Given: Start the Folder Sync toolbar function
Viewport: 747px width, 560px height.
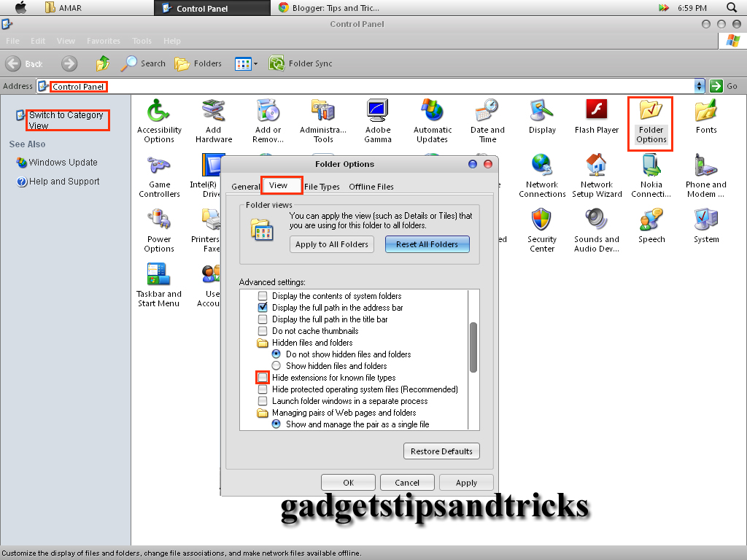Looking at the screenshot, I should point(301,63).
